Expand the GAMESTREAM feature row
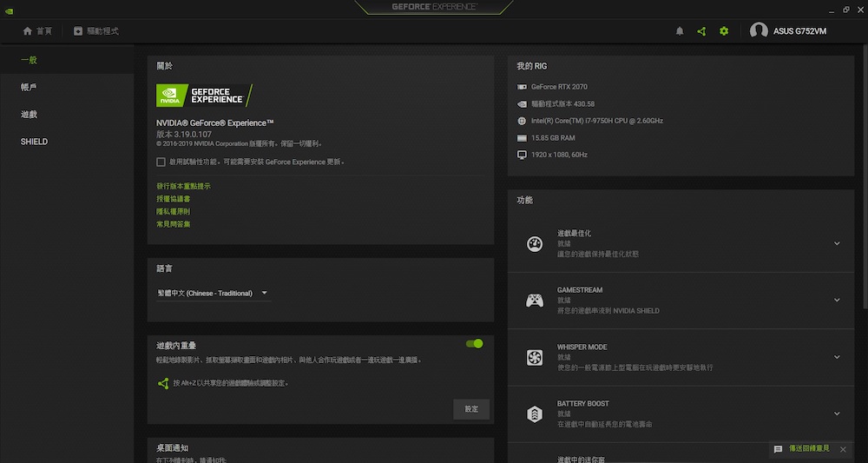The height and width of the screenshot is (463, 868). pos(837,301)
